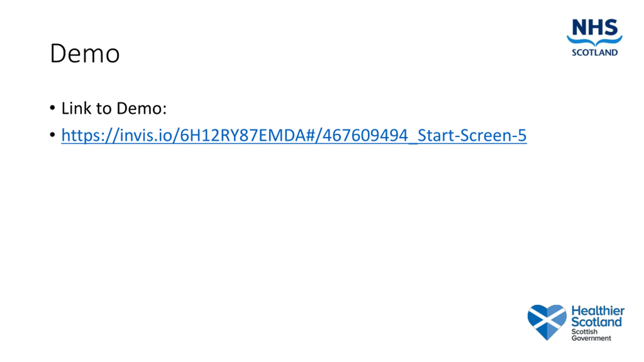644x362 pixels.
Task: Click the bold NHS letters in logo
Action: click(x=595, y=27)
